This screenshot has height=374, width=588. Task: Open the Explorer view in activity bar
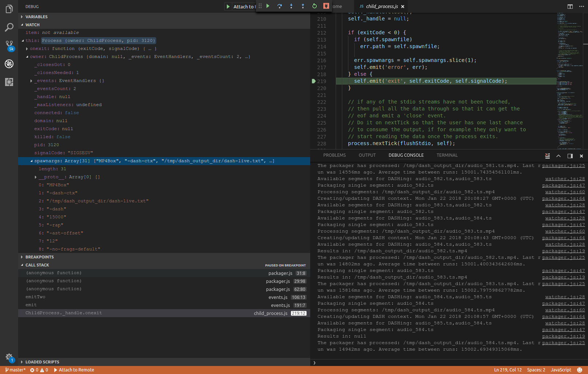pyautogui.click(x=9, y=9)
